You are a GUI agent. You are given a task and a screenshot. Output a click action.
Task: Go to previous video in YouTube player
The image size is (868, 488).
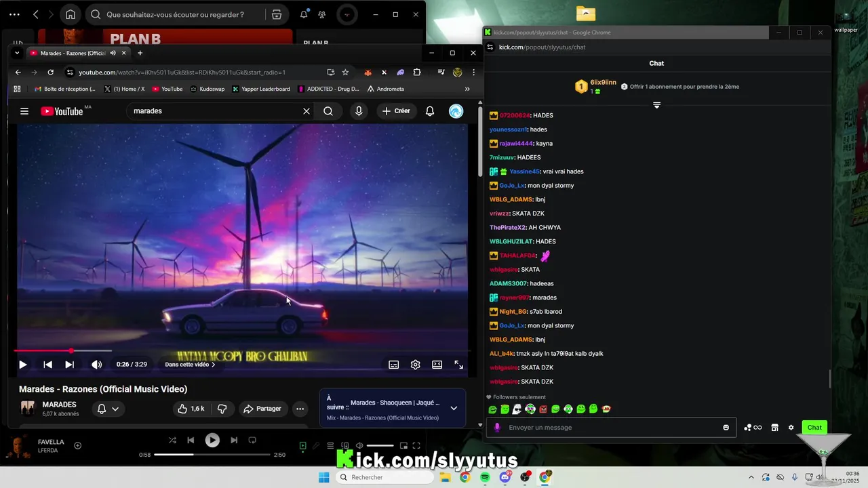(x=47, y=365)
